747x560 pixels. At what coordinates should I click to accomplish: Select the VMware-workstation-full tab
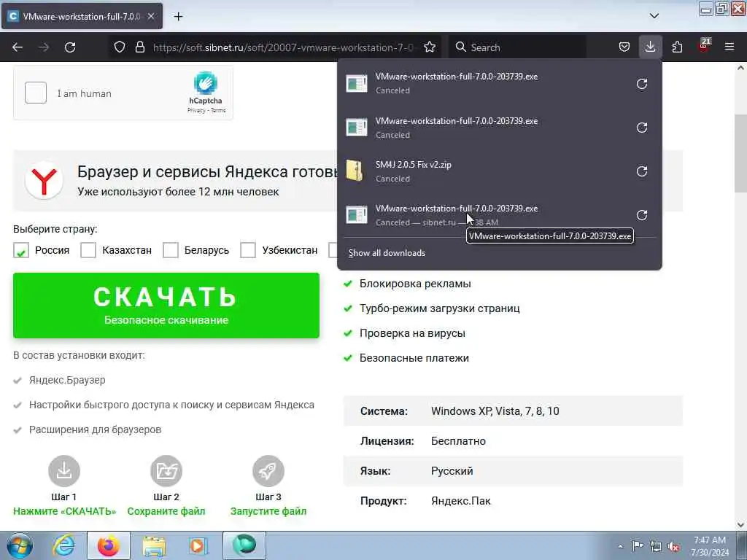pyautogui.click(x=82, y=16)
